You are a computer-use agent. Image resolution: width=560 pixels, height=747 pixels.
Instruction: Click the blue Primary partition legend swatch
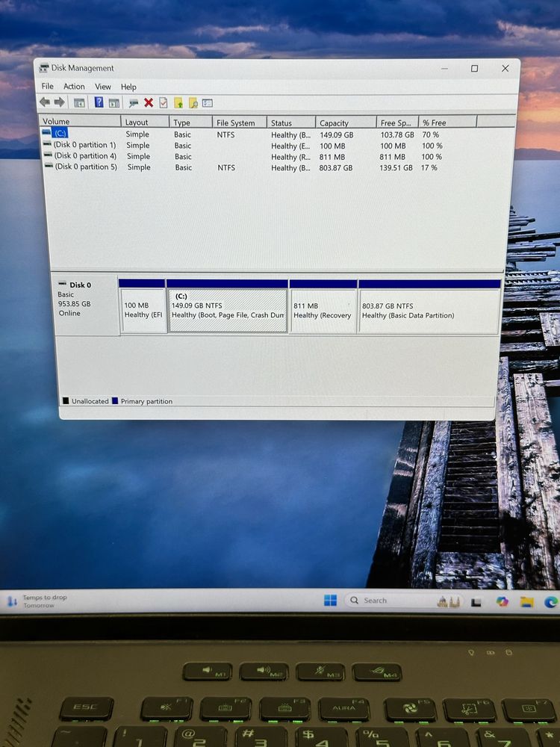[x=115, y=400]
